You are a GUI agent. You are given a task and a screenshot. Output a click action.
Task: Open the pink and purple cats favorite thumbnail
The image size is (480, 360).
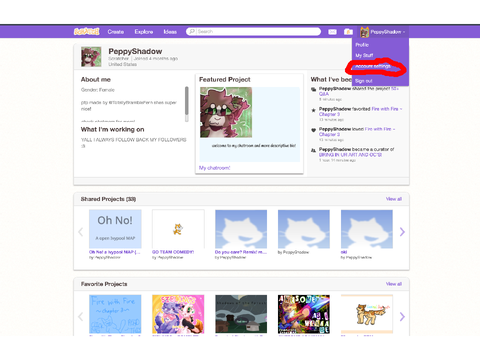tap(178, 314)
